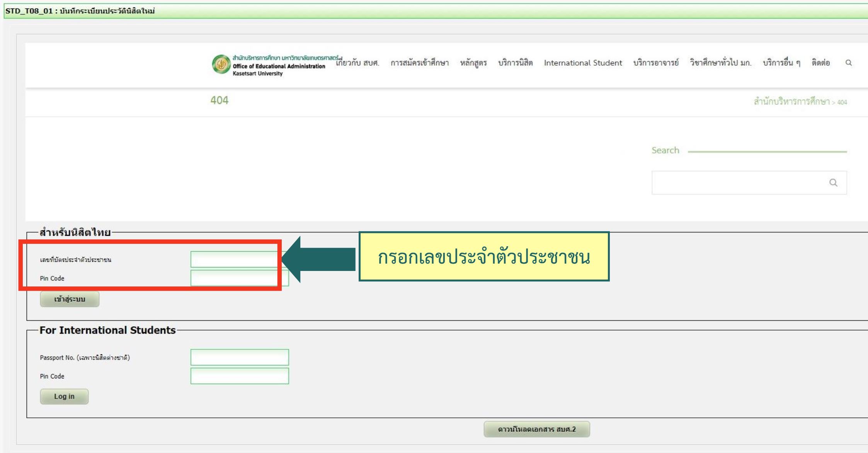
Task: Open the เกี่ยวกับ สบศ. menu
Action: click(358, 63)
